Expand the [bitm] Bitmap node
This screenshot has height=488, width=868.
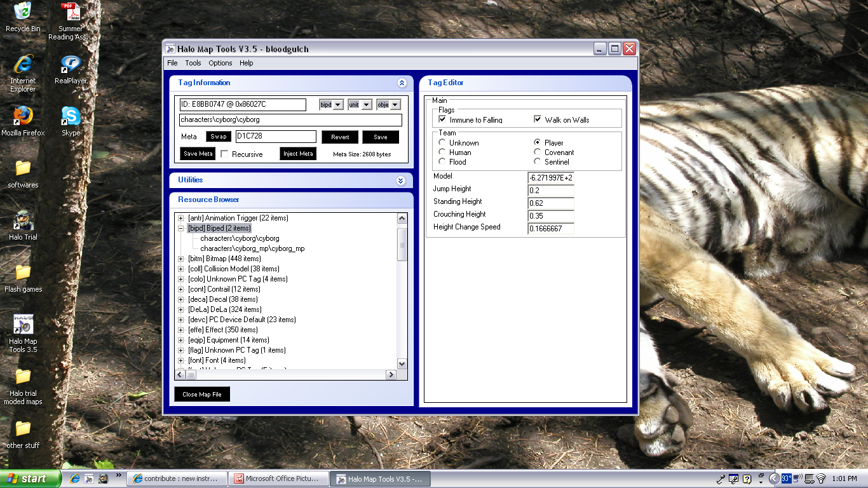[x=181, y=259]
